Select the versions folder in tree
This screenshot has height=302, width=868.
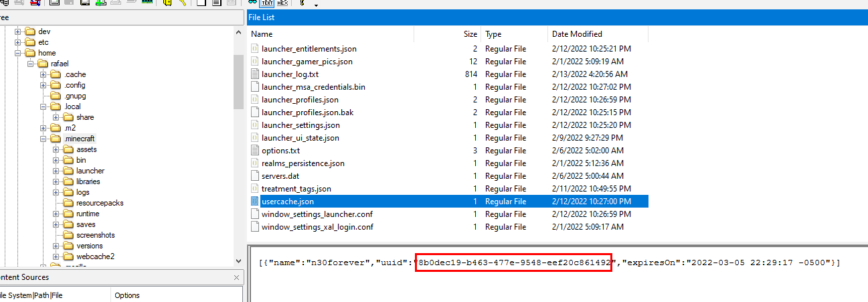click(x=90, y=246)
